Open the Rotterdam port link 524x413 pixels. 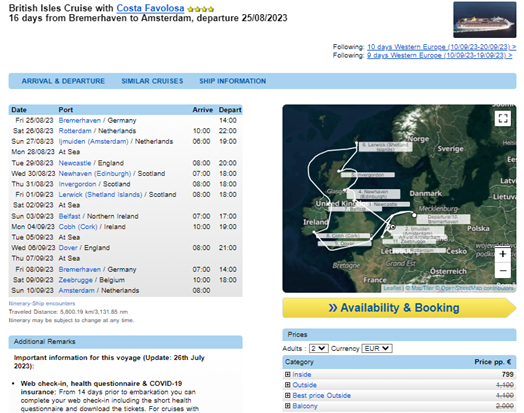coord(75,131)
